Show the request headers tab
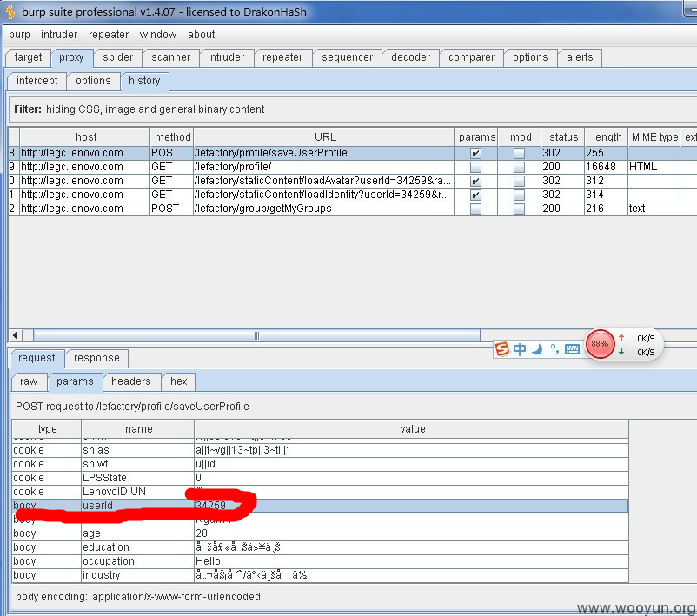Image resolution: width=697 pixels, height=616 pixels. coord(130,381)
